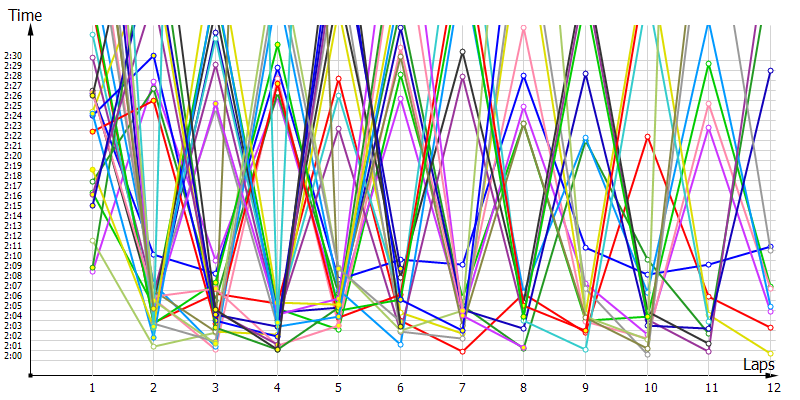Select dark gray peak point at lap 7
The height and width of the screenshot is (400, 800).
coord(462,52)
